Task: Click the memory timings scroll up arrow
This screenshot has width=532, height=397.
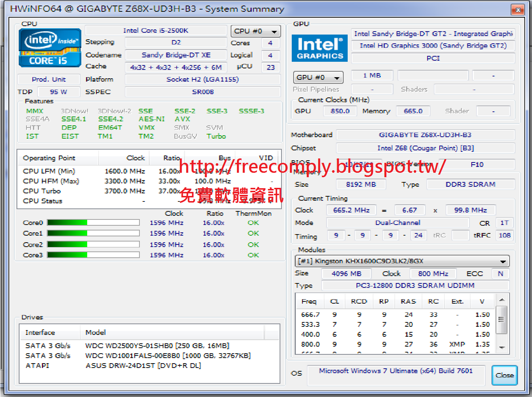Action: click(502, 300)
